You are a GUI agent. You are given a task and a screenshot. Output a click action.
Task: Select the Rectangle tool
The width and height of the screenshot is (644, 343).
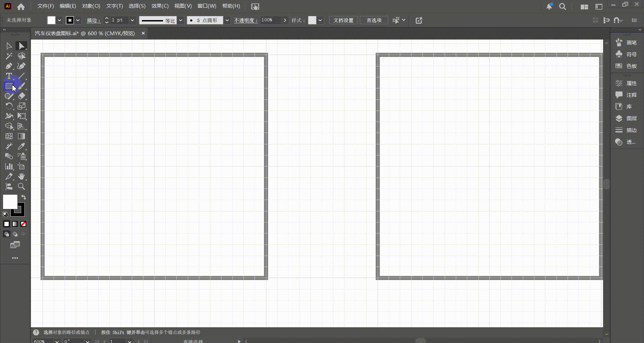[9, 86]
